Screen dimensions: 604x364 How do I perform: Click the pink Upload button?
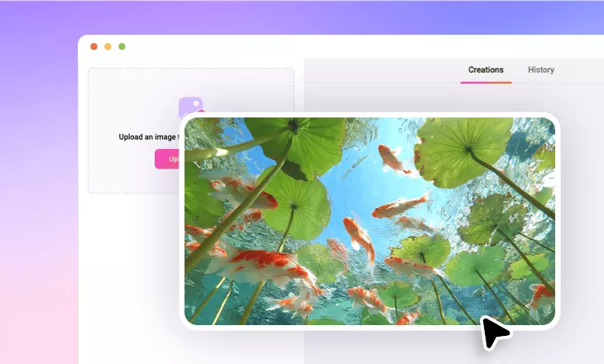[x=168, y=159]
